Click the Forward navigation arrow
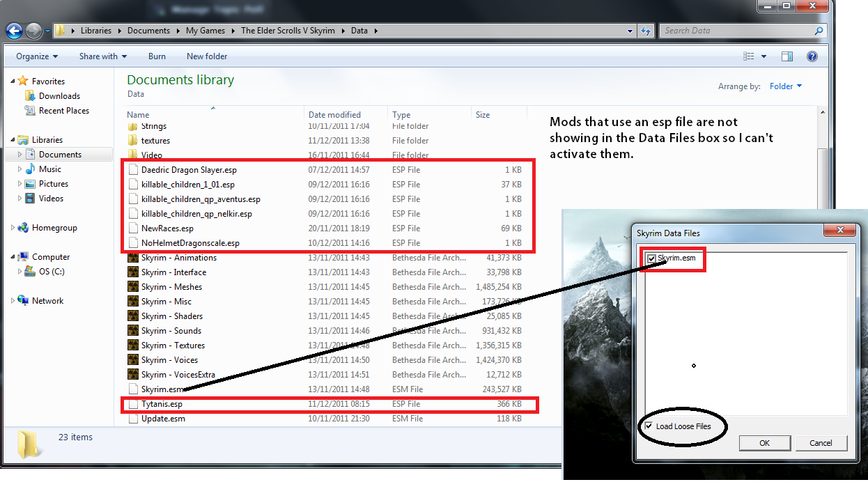The width and height of the screenshot is (868, 489). coord(33,31)
